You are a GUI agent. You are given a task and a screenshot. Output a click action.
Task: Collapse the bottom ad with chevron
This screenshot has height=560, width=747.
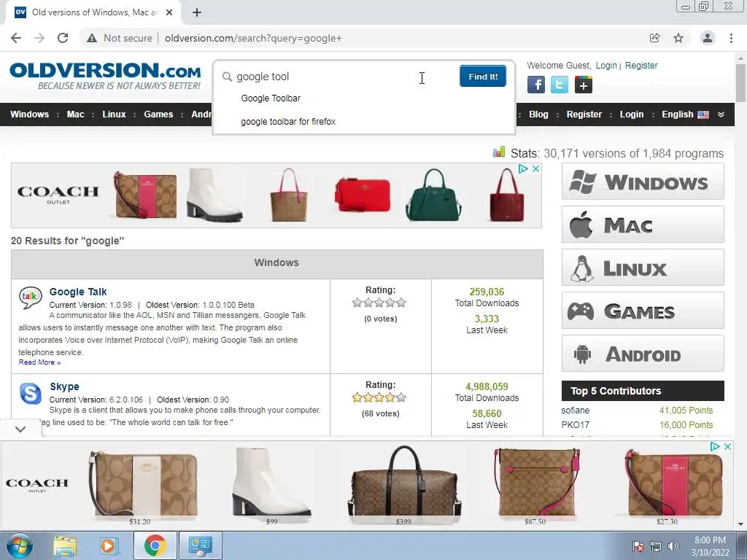[x=20, y=429]
